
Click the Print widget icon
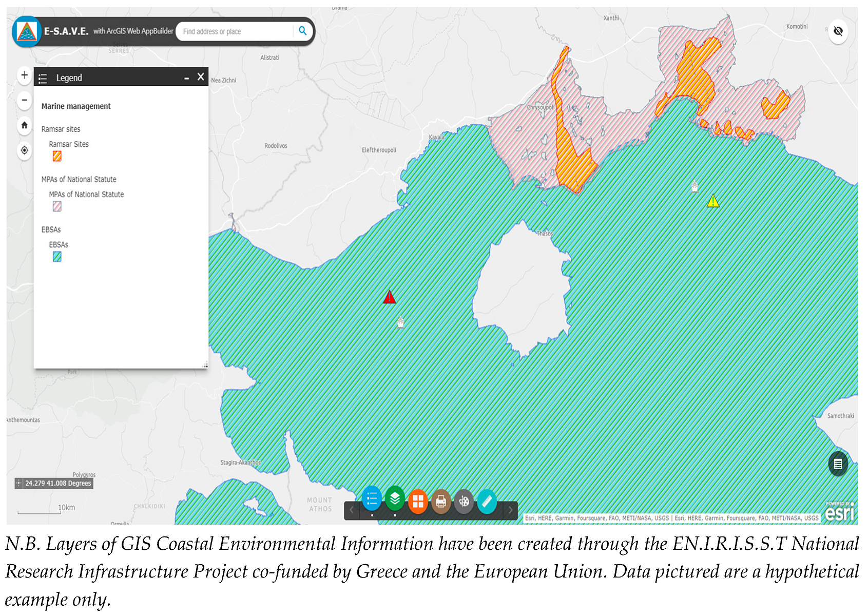440,501
